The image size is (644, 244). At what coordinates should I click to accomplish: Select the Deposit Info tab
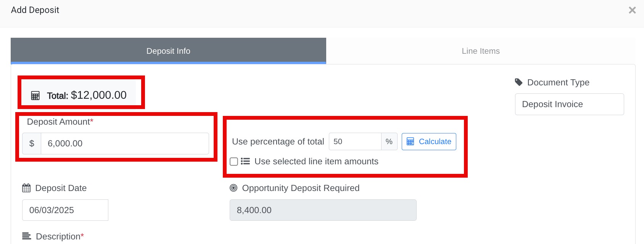[168, 51]
